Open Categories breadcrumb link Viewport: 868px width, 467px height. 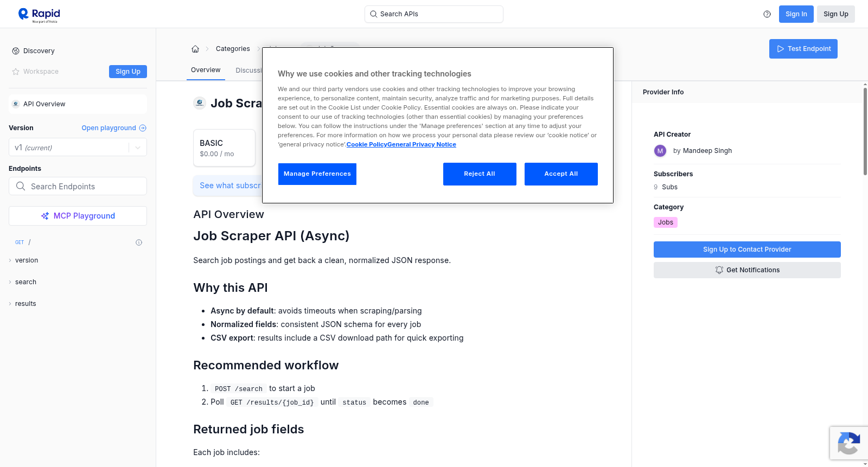pos(233,49)
